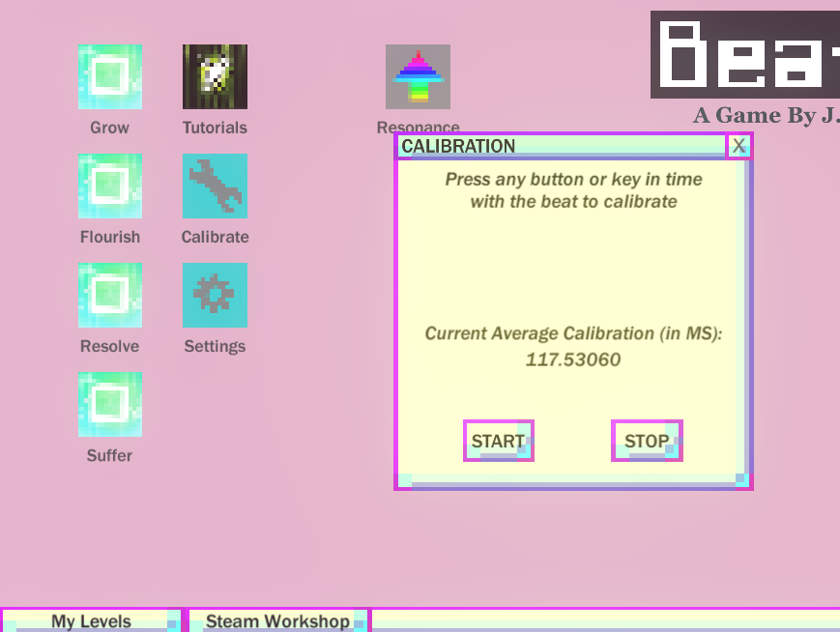This screenshot has height=632, width=840.
Task: Click STOP in the Calibration window
Action: [647, 441]
